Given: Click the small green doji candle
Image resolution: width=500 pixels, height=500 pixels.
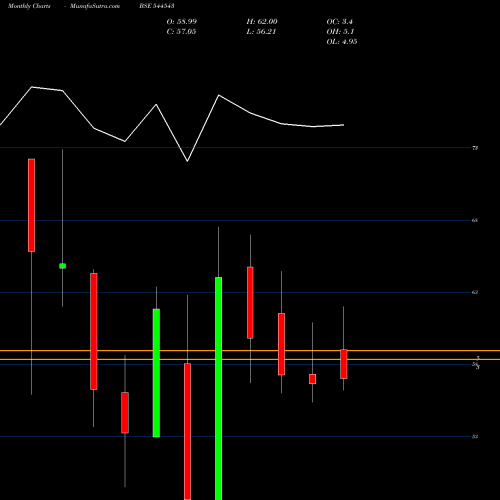Looking at the screenshot, I should [x=62, y=266].
